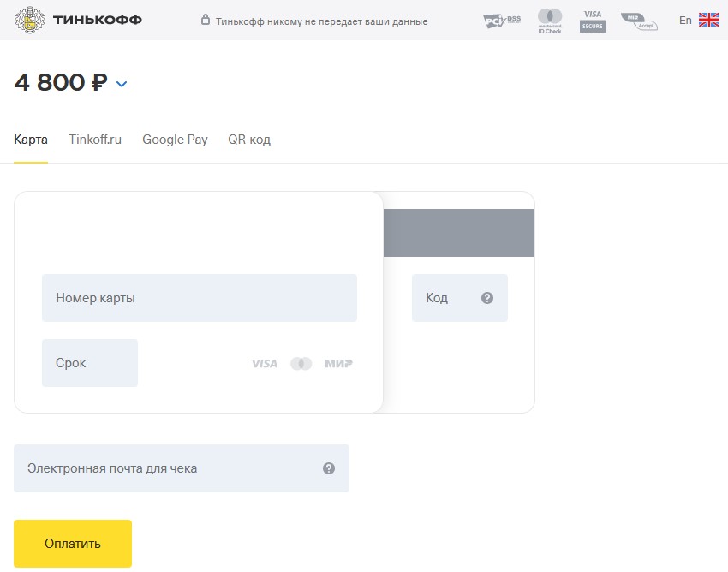This screenshot has width=728, height=572.
Task: Focus the Электронная почта для чека field
Action: (x=182, y=468)
